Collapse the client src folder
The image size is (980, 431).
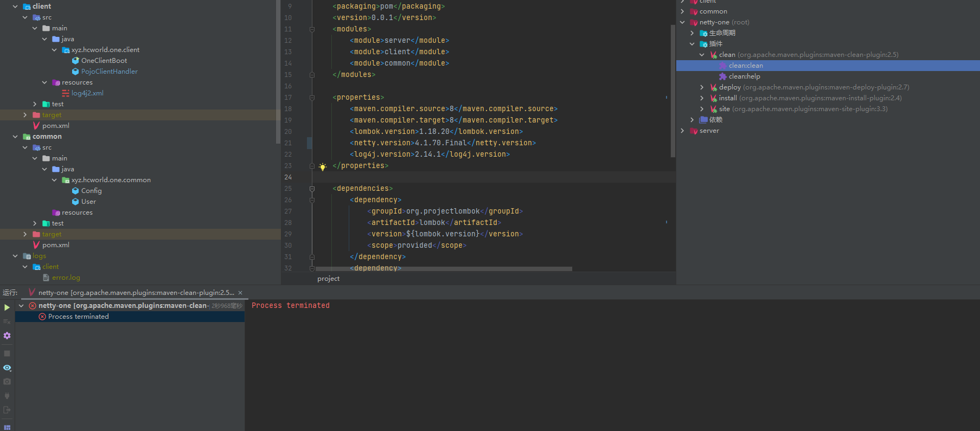[25, 17]
